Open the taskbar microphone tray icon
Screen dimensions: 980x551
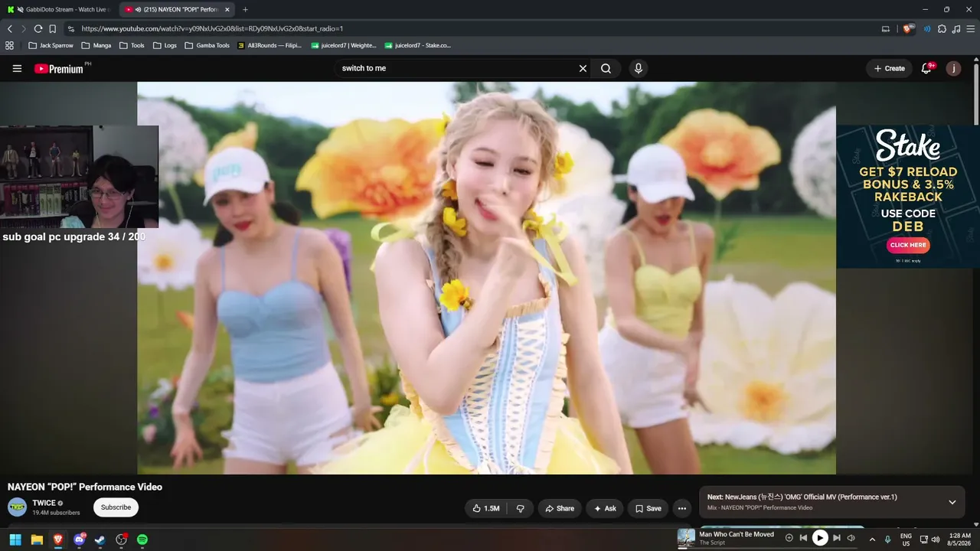click(x=887, y=540)
